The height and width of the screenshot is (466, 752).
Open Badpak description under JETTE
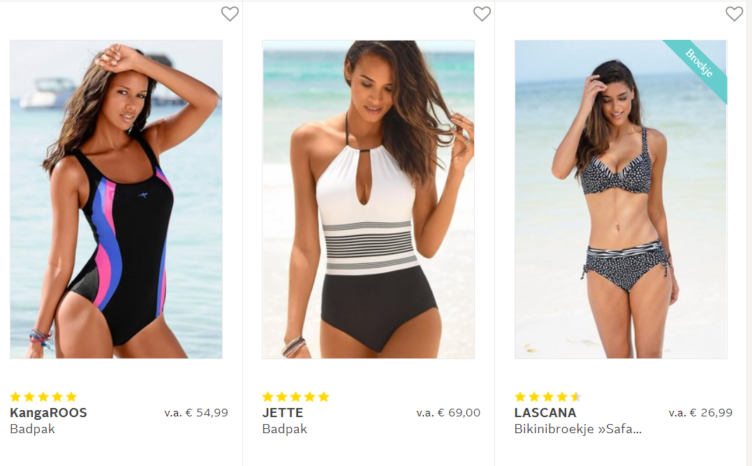tap(284, 429)
